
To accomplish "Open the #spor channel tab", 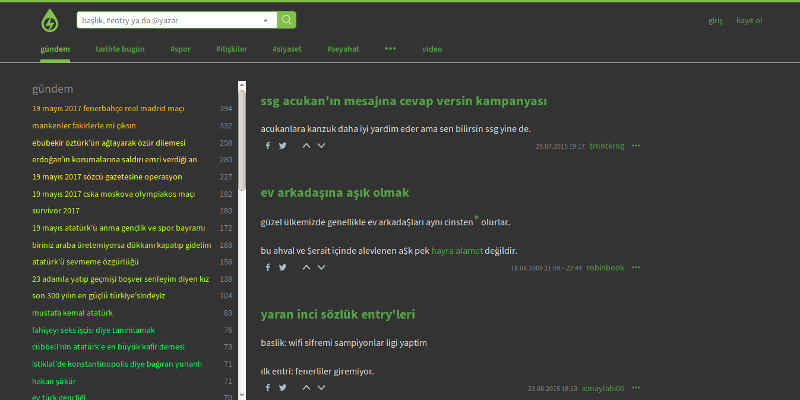I will (x=181, y=49).
